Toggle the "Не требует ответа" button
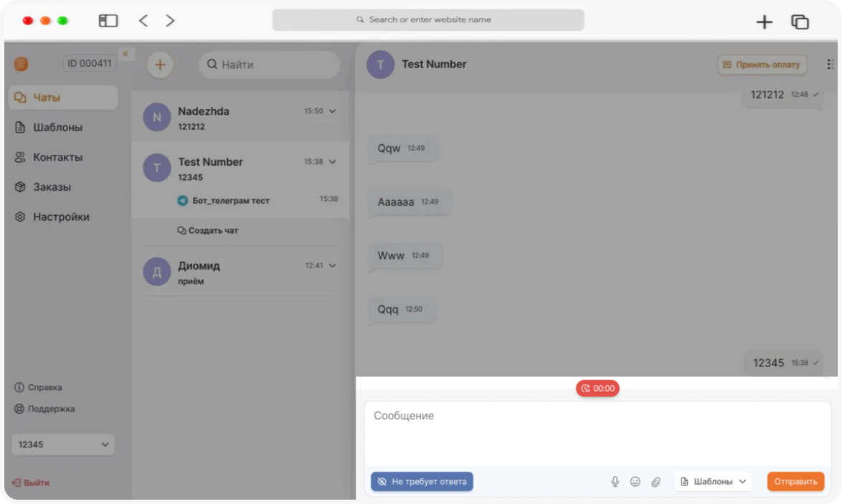This screenshot has height=504, width=842. (422, 482)
